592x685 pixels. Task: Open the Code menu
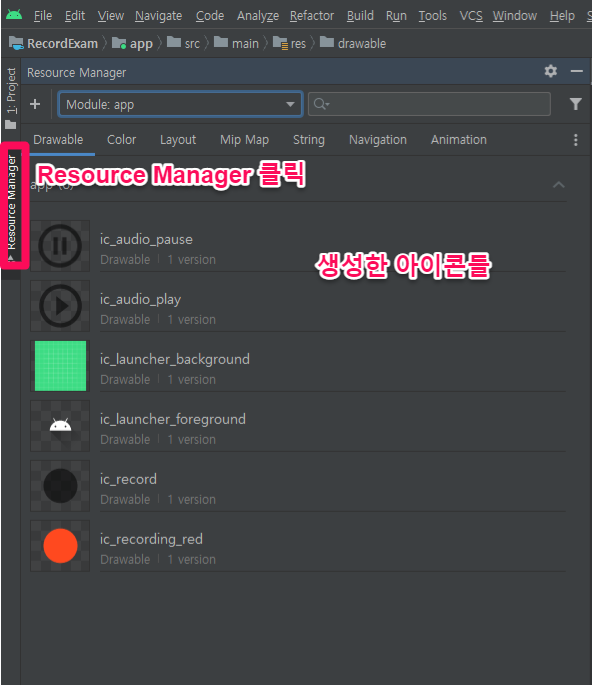(x=210, y=16)
